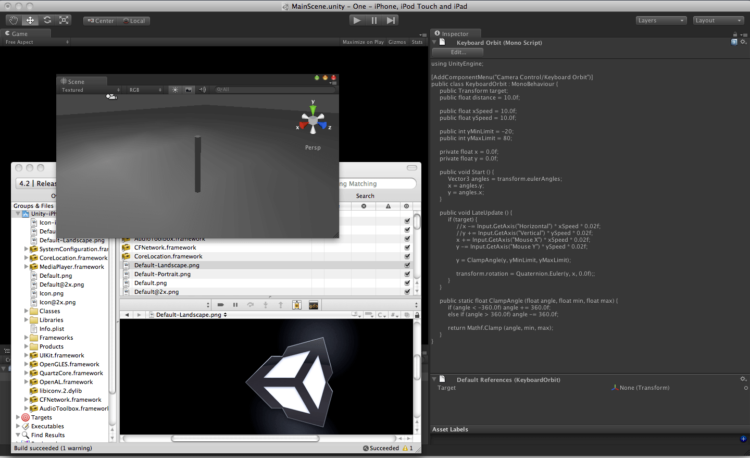The image size is (750, 458).
Task: Click the Asset Labels header
Action: (x=450, y=429)
